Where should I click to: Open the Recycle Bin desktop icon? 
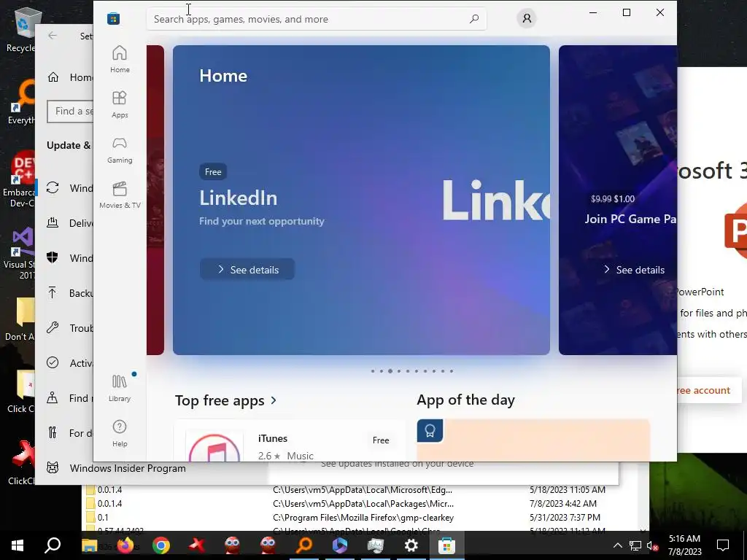click(x=21, y=29)
